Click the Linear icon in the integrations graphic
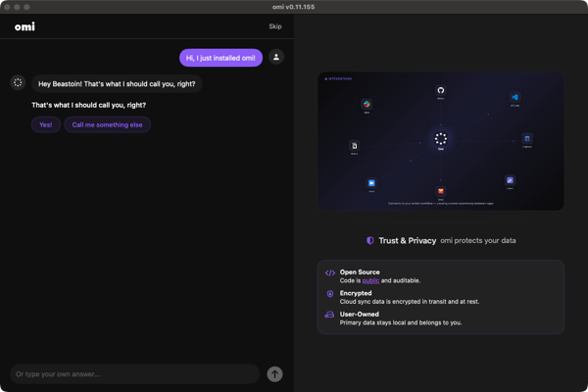Viewport: 588px width, 392px height. [x=510, y=180]
